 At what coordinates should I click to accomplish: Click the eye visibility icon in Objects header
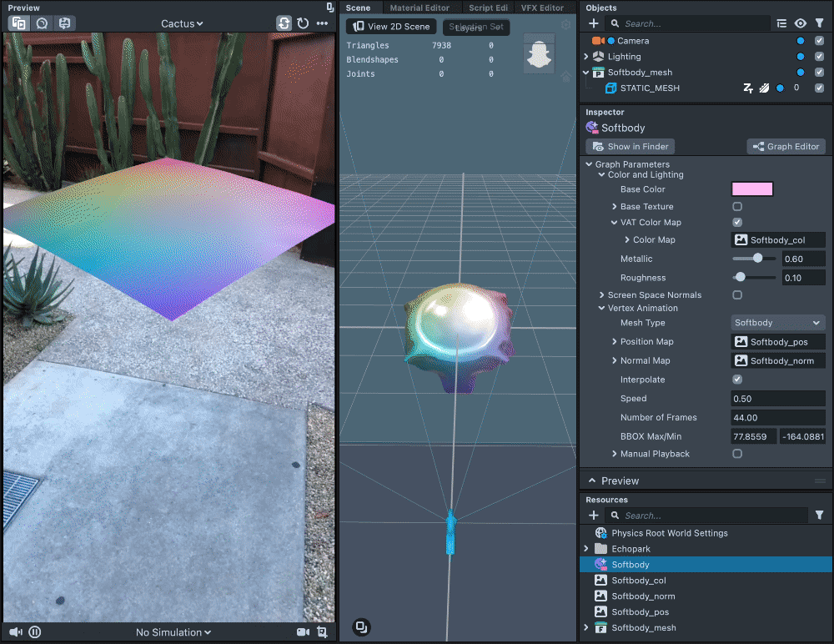(x=801, y=24)
